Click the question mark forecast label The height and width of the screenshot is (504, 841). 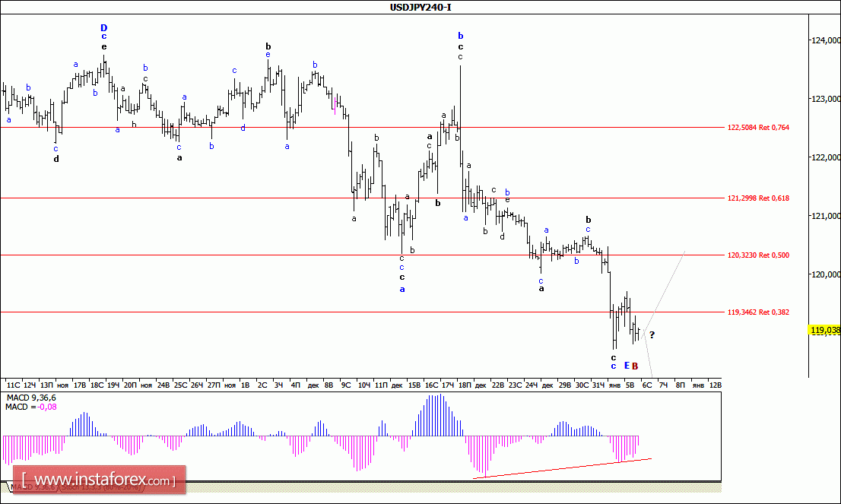click(652, 335)
